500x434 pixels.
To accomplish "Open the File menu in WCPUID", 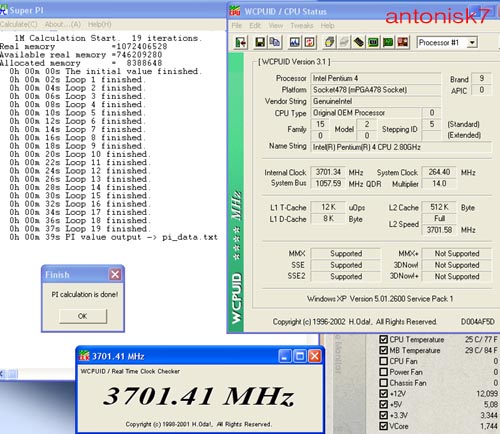I will (237, 26).
